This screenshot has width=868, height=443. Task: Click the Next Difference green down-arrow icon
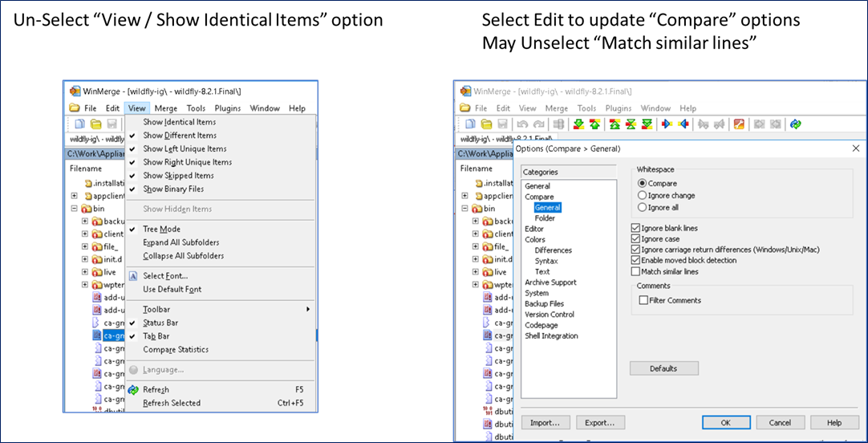click(x=579, y=124)
